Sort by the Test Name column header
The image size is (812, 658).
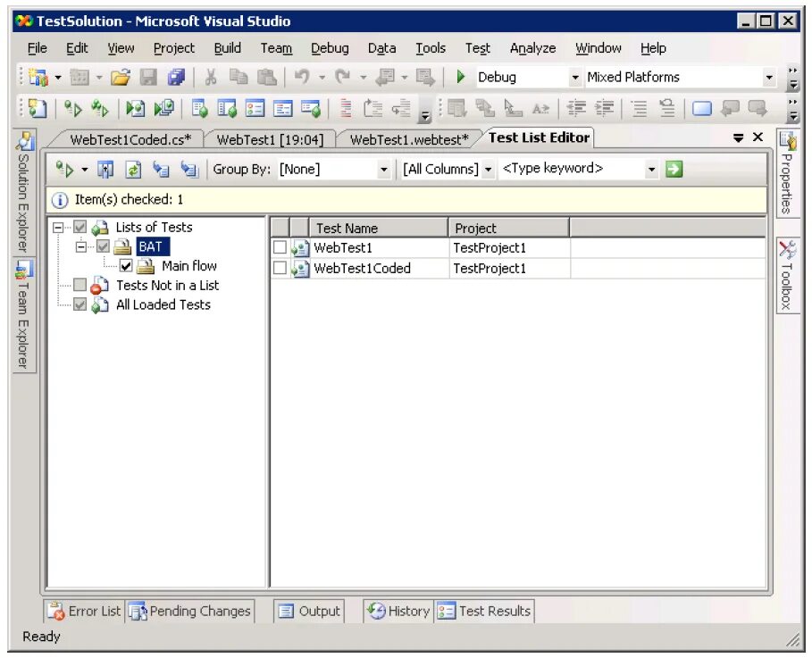click(x=379, y=228)
